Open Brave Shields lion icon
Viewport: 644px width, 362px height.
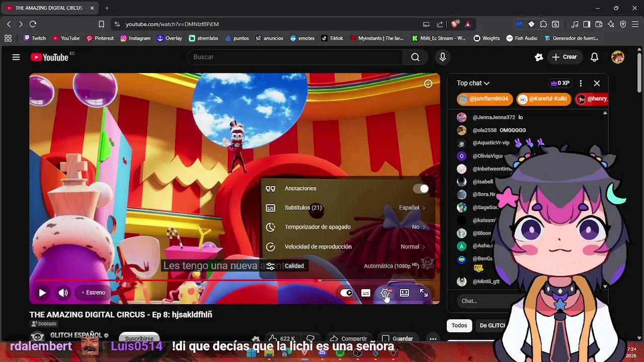455,24
